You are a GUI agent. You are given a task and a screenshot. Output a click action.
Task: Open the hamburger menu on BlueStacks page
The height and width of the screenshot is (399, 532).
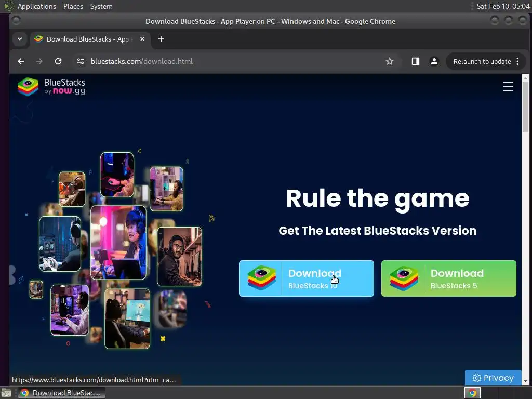pos(508,87)
